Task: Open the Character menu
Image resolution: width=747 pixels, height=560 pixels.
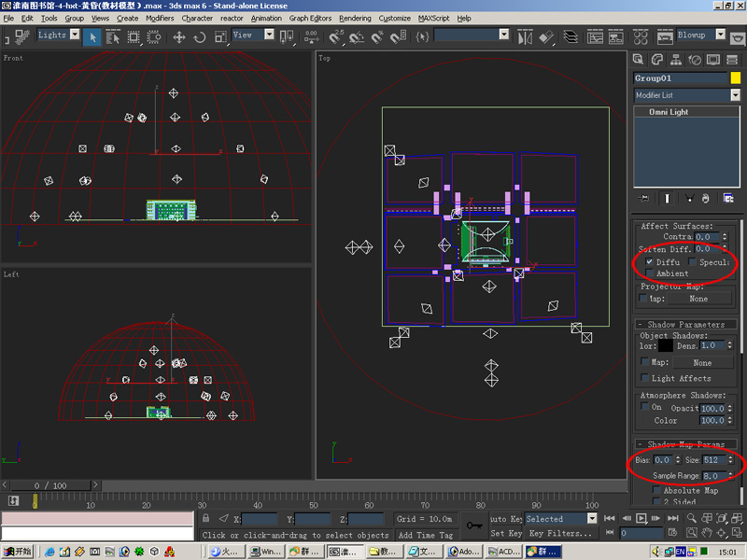Action: coord(197,18)
